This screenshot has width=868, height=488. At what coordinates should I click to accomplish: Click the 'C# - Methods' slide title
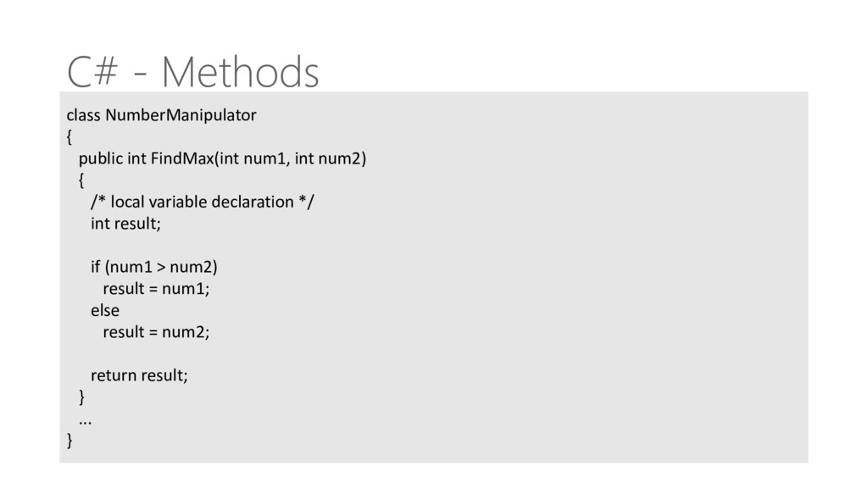point(192,71)
